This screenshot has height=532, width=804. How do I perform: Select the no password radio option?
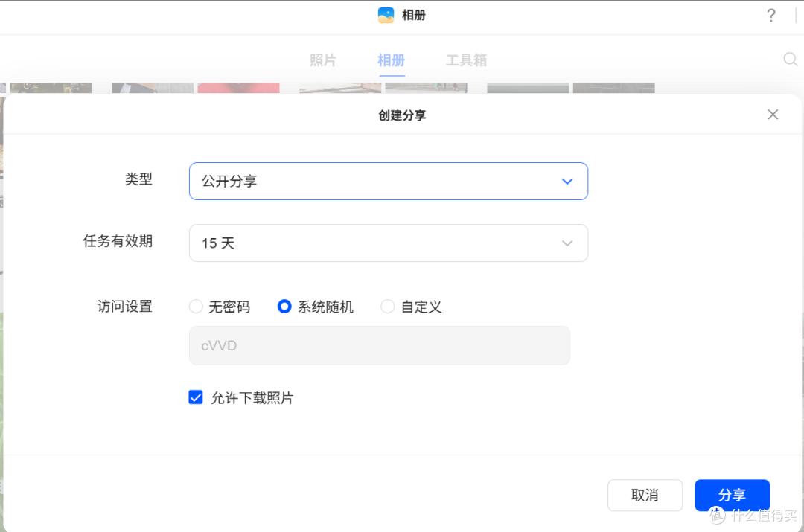click(197, 307)
